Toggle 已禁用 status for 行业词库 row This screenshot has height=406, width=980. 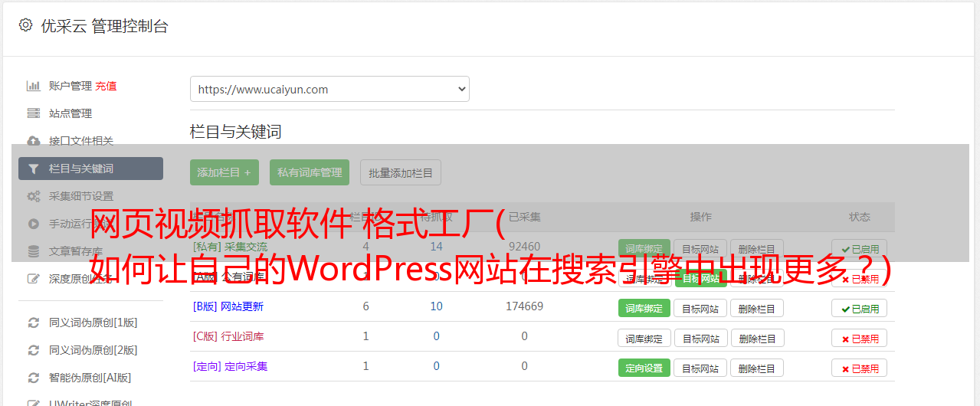coord(860,338)
